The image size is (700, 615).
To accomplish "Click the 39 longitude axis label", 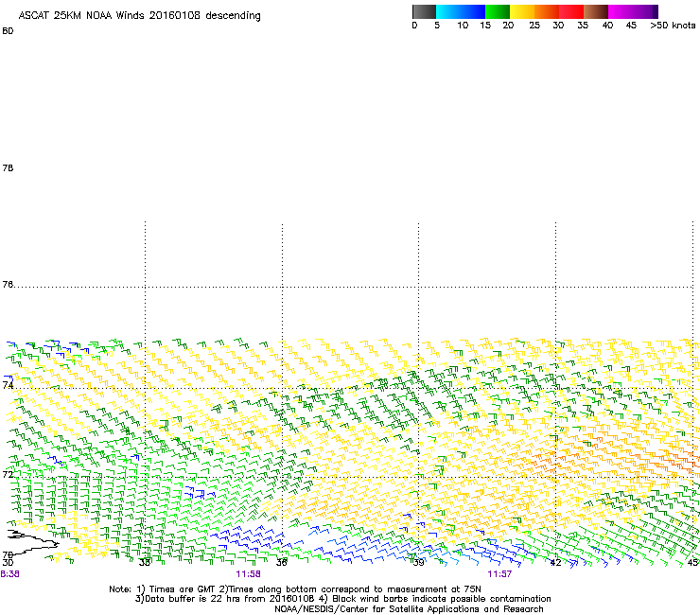I will point(418,563).
